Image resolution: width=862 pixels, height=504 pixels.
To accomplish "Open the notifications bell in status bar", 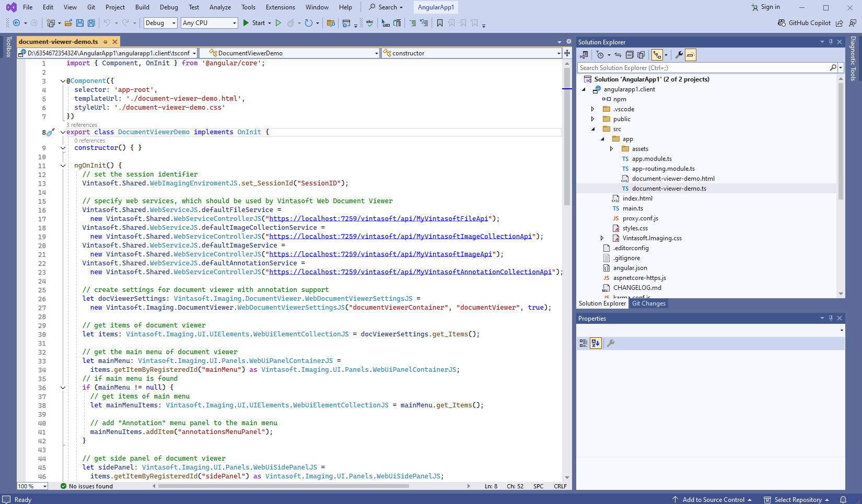I will pos(843,499).
